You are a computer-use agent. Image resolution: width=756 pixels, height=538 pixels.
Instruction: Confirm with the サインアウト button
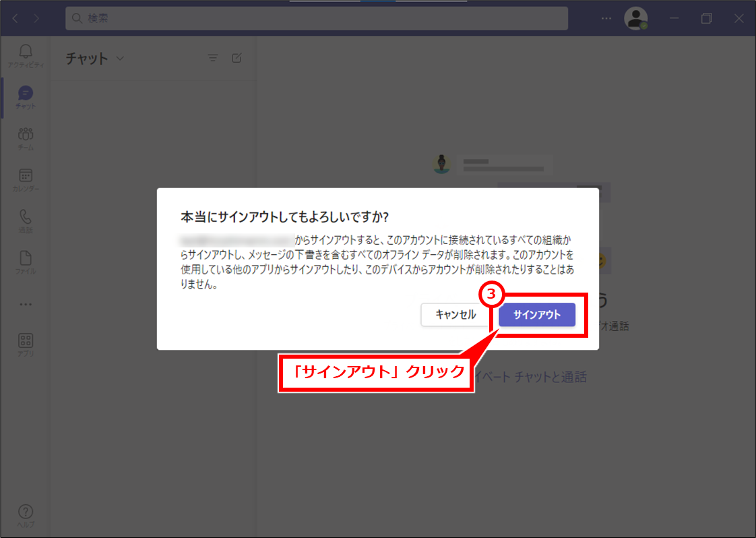tap(537, 315)
